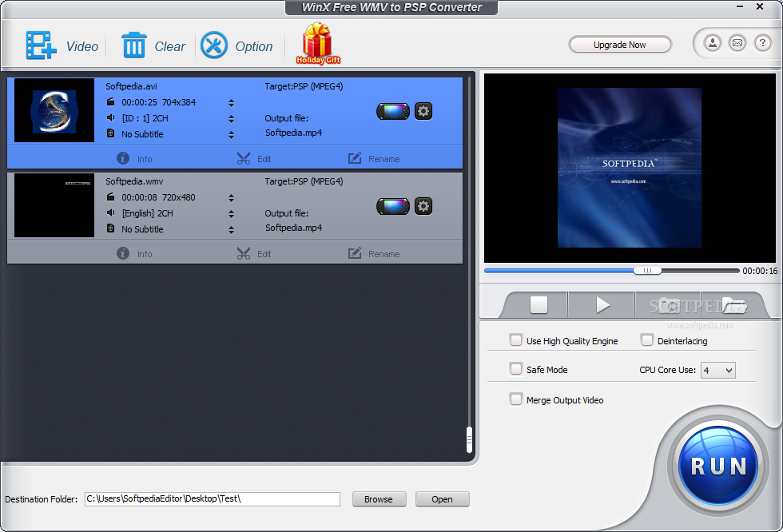Screen dimensions: 783x532
Task: Click the Upgrade Now button
Action: click(x=620, y=45)
